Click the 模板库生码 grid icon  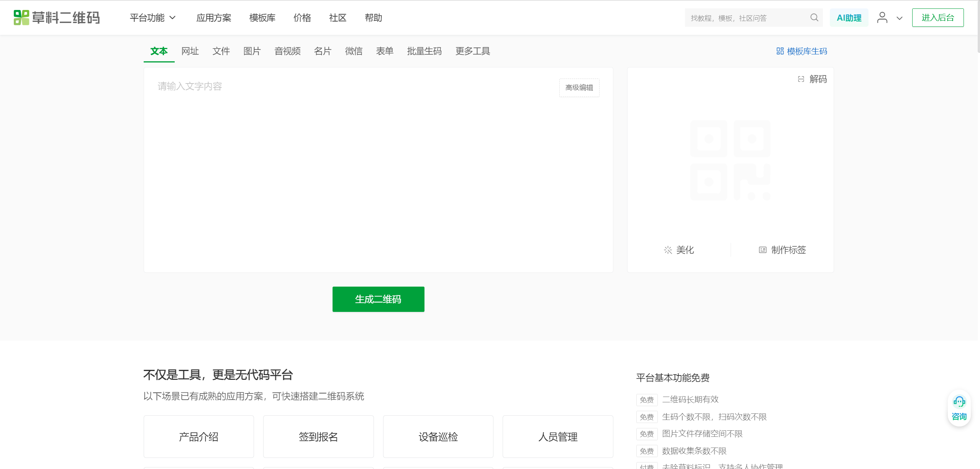(x=780, y=51)
